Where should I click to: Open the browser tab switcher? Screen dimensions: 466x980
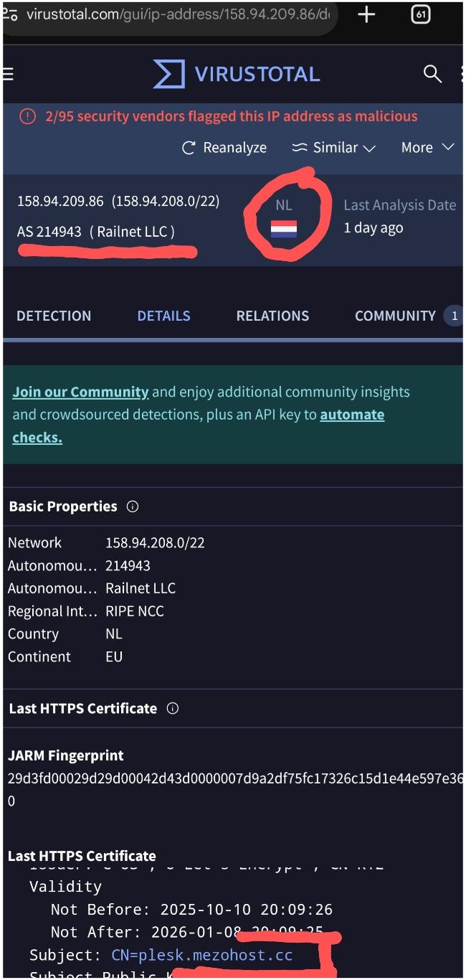click(420, 14)
